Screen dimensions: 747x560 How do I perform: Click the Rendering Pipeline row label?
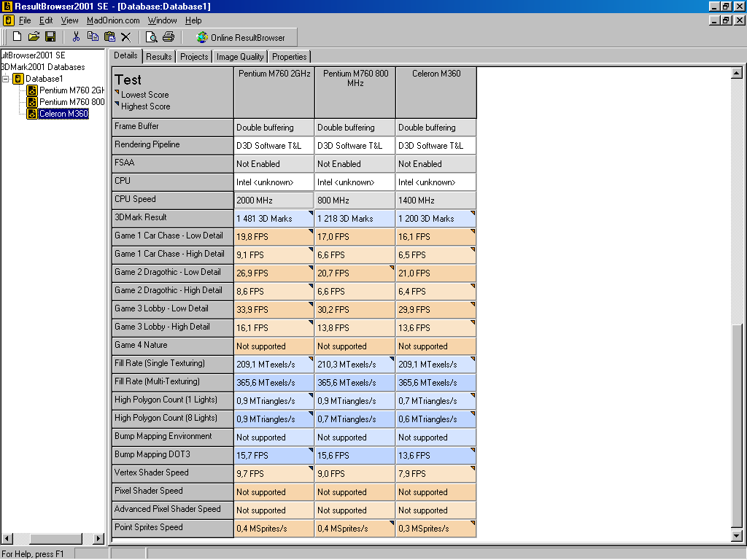(172, 145)
